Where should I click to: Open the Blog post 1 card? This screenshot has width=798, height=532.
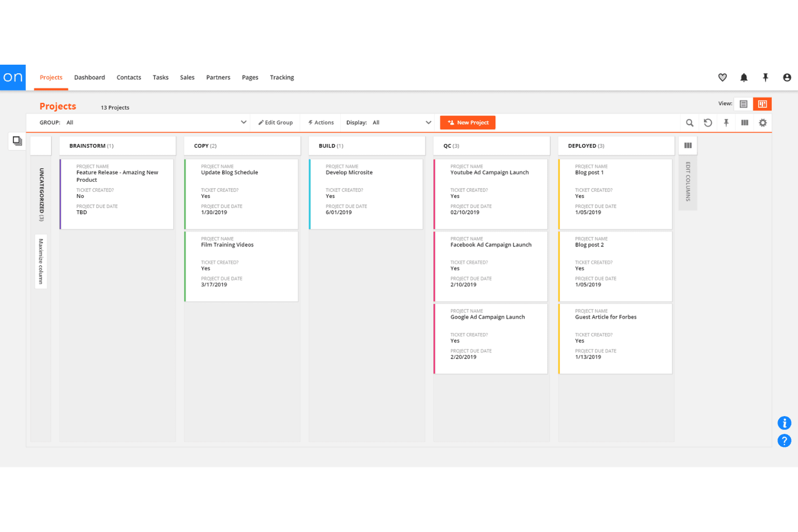(x=615, y=194)
